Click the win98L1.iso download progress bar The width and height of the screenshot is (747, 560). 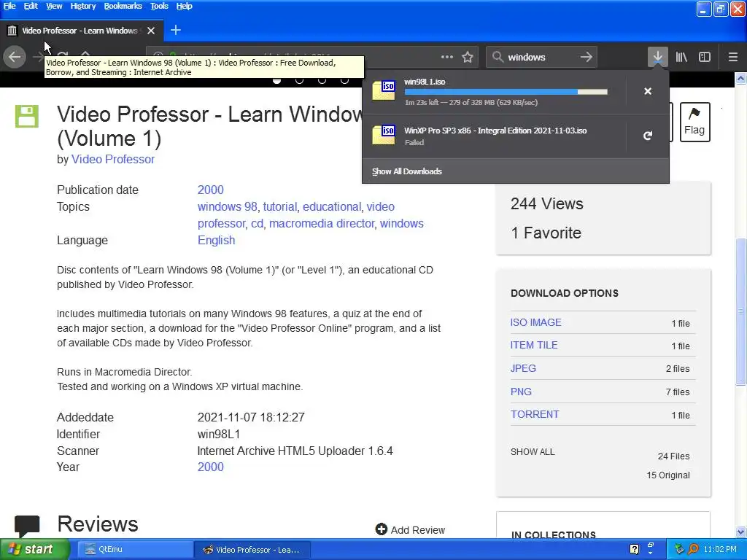tap(506, 91)
